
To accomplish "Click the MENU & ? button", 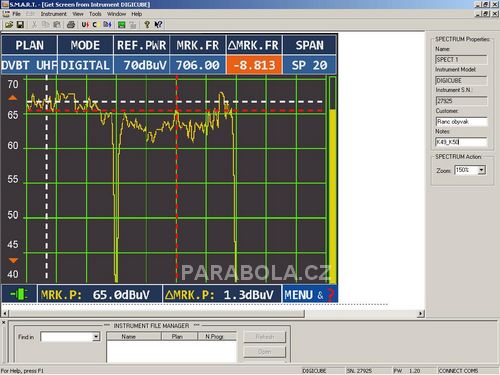I will click(310, 294).
